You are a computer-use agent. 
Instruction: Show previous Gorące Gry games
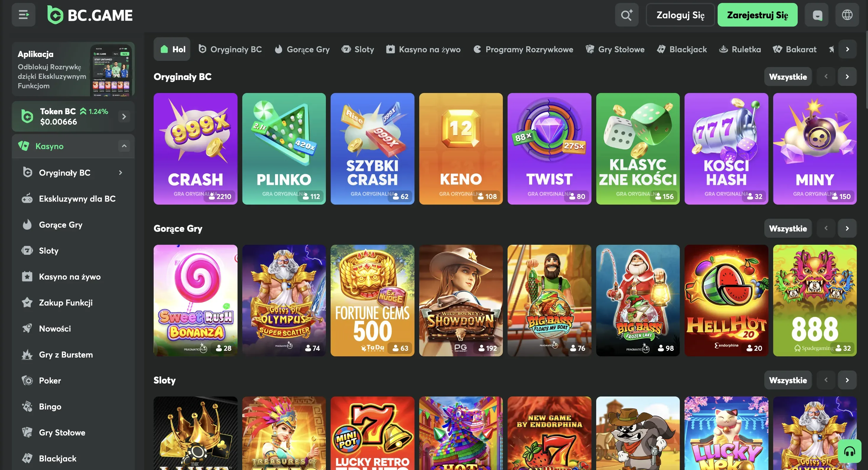826,228
